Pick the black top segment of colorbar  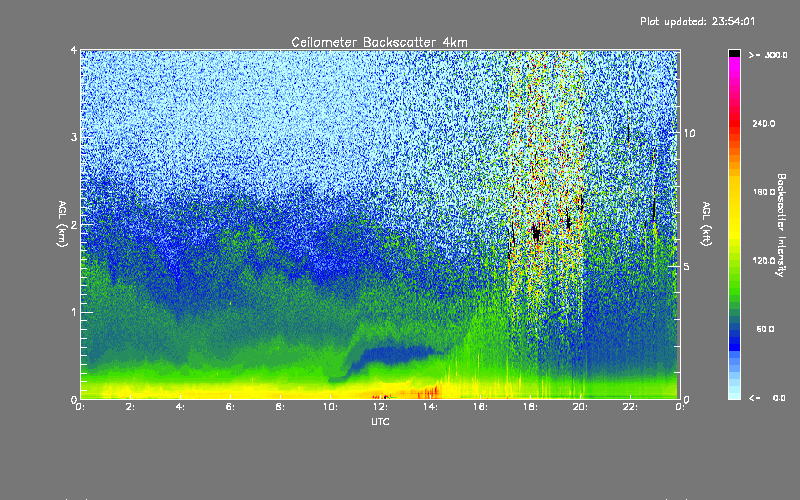(734, 53)
